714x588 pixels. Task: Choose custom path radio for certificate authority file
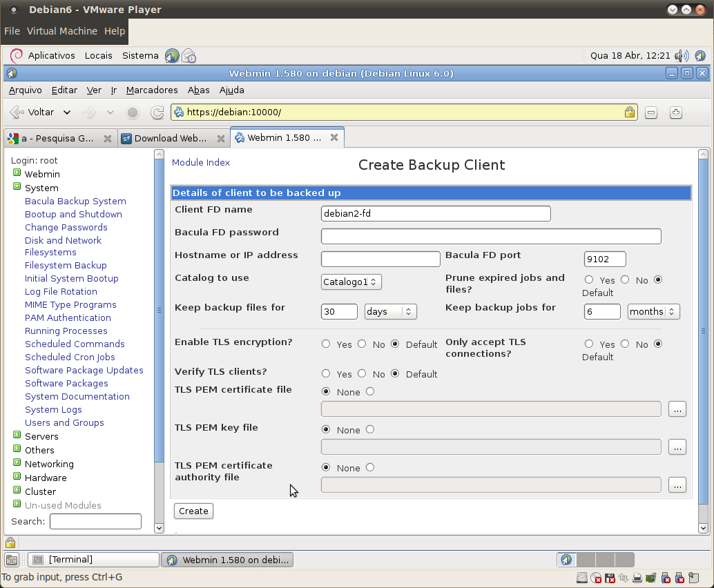click(x=369, y=467)
